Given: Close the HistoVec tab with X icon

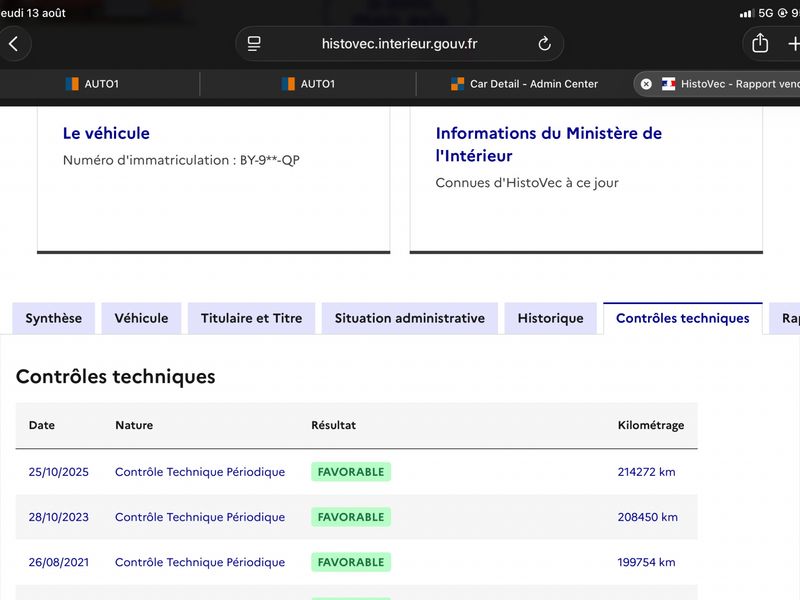Looking at the screenshot, I should (x=646, y=84).
